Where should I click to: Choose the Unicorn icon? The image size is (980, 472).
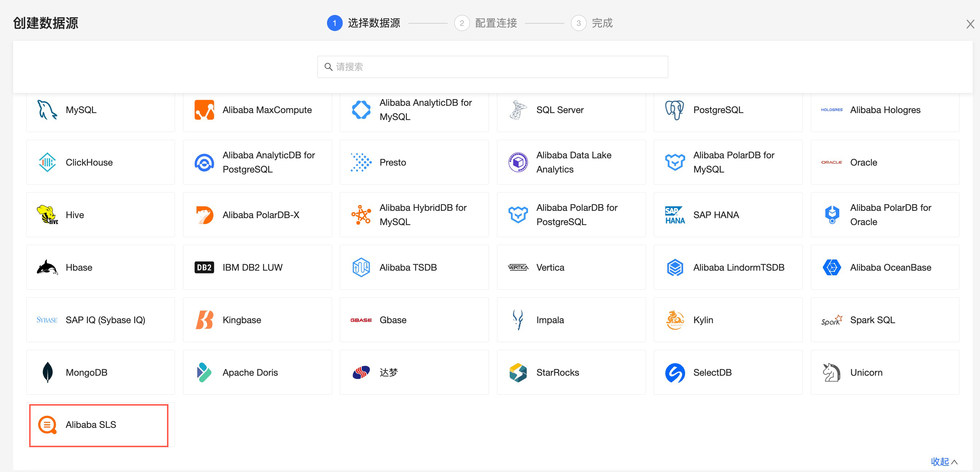pyautogui.click(x=832, y=372)
